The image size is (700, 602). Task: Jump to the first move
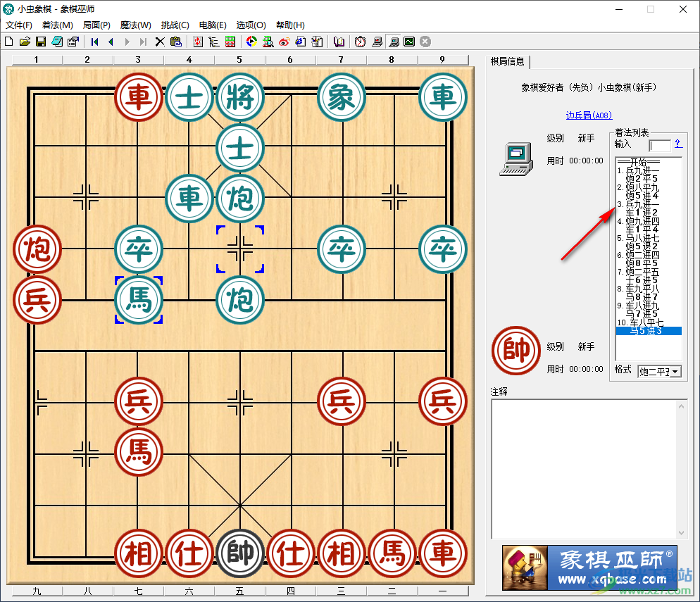tap(94, 42)
